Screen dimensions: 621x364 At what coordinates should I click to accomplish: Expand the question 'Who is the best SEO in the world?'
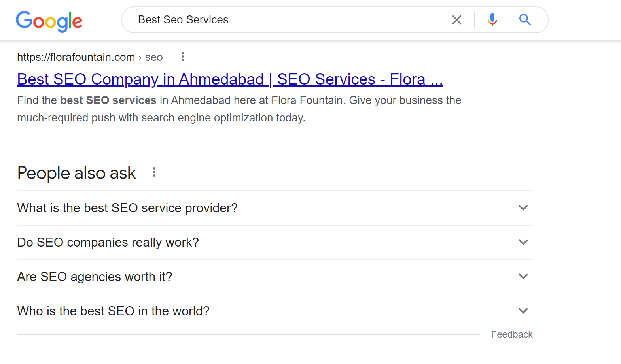[x=275, y=311]
